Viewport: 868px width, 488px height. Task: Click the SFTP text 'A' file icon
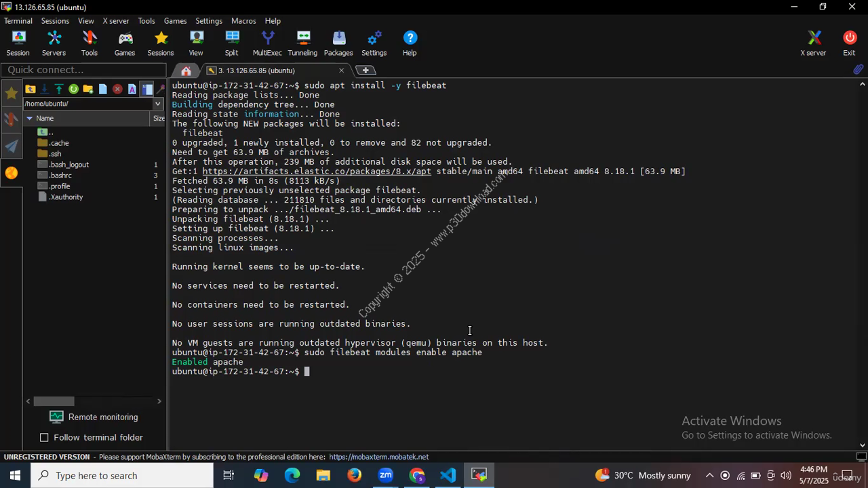[132, 89]
